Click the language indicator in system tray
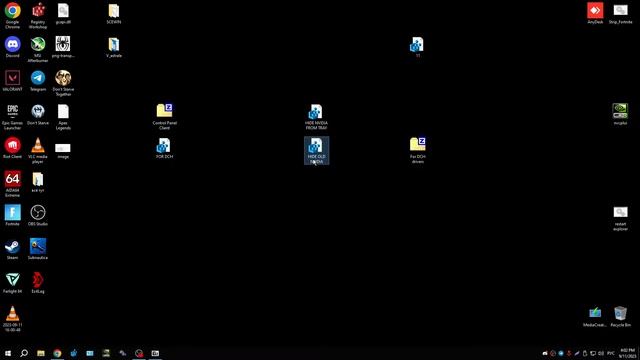Image resolution: width=640 pixels, height=360 pixels. 611,353
